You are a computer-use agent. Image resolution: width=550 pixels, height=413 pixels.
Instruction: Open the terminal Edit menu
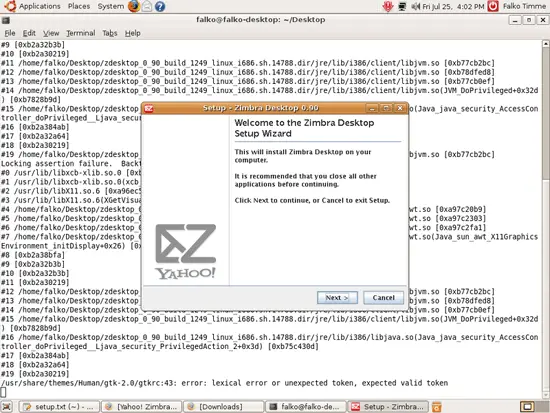tap(29, 33)
